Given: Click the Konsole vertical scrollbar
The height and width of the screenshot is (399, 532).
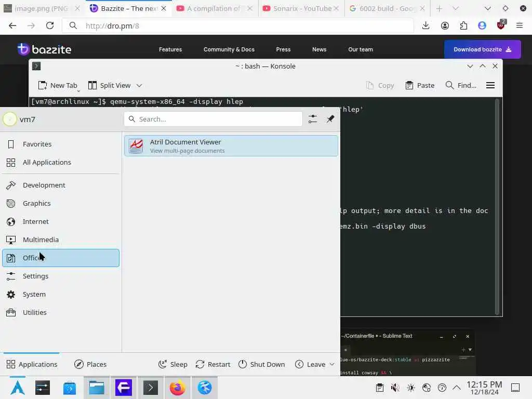Looking at the screenshot, I should point(497,207).
